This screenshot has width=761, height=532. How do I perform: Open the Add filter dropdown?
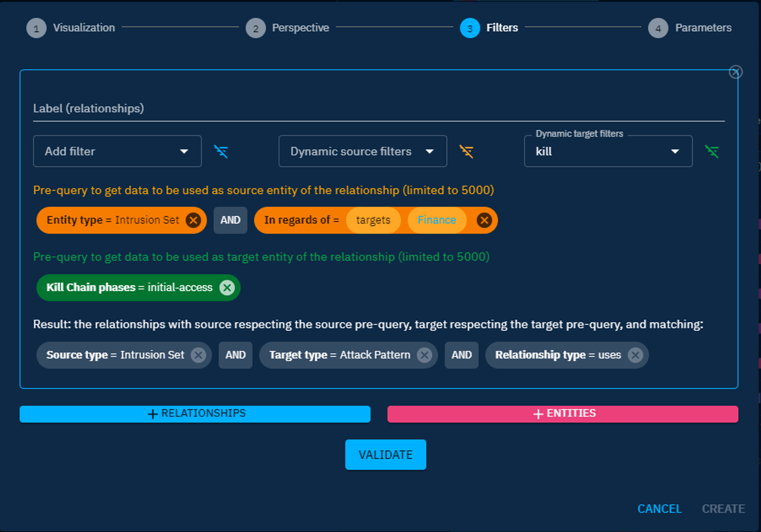coord(117,151)
